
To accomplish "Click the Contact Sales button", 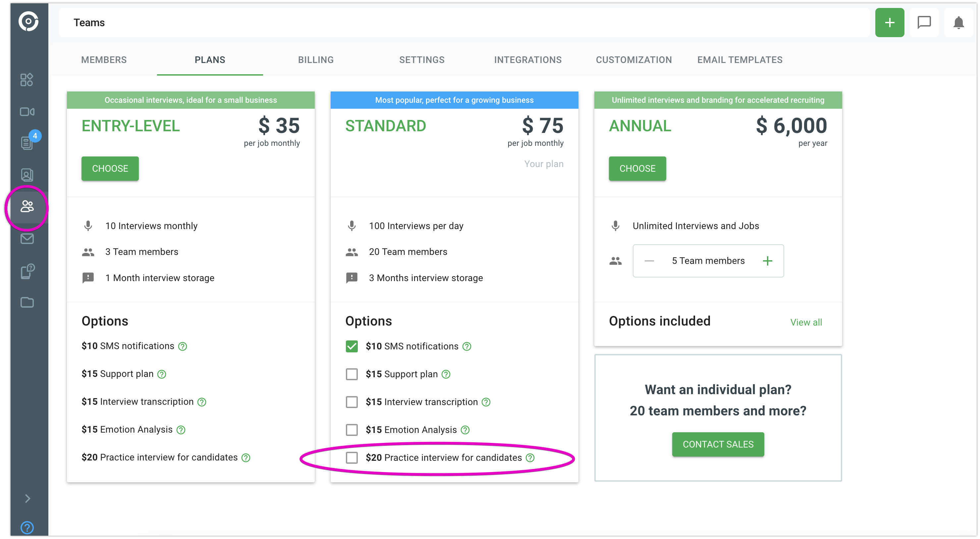I will coord(718,444).
